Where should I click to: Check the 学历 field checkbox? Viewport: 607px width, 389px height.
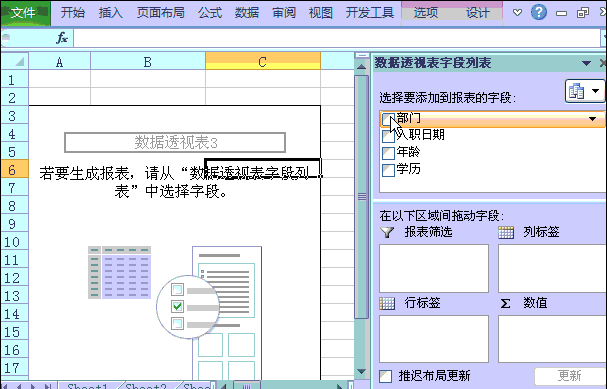coord(388,170)
